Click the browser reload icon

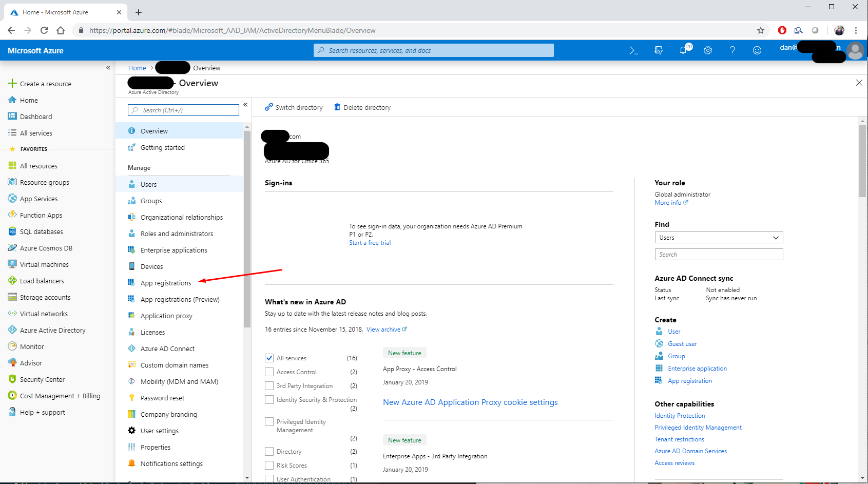[44, 30]
